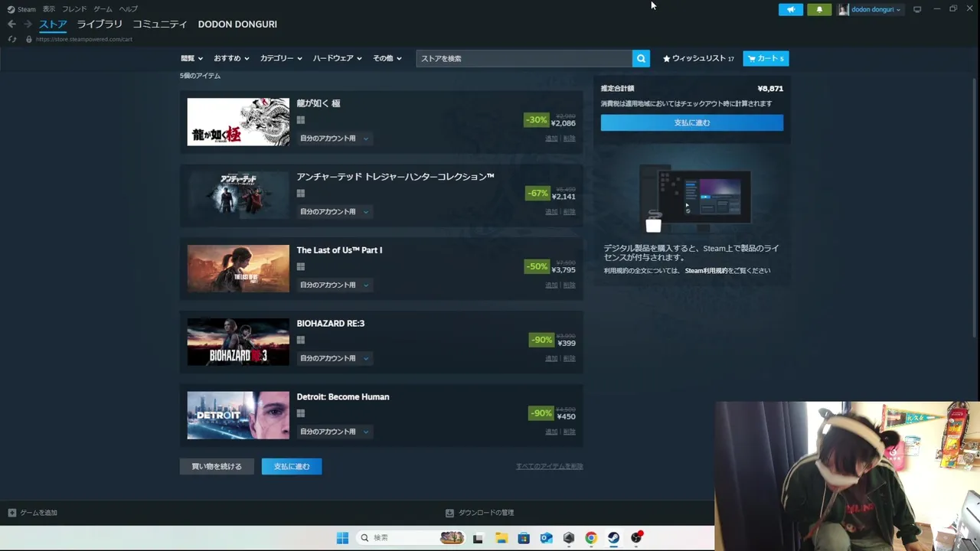Click 削除 for BIOHAZARD RE:3
The height and width of the screenshot is (551, 980).
[570, 359]
